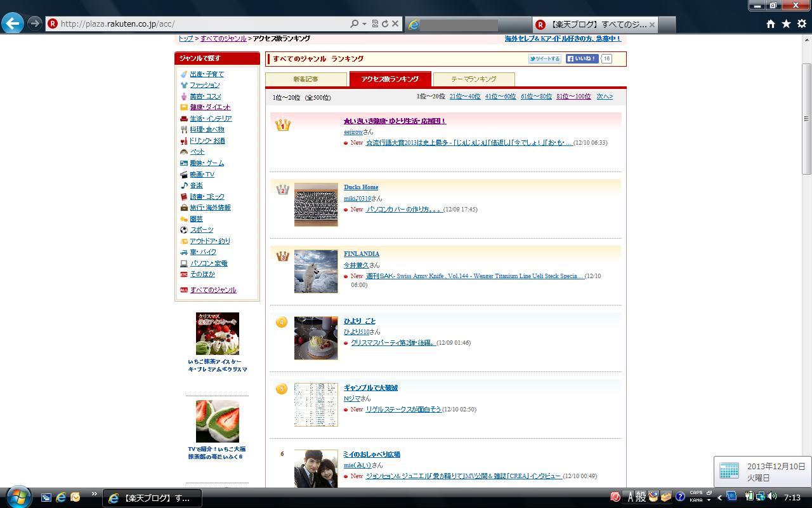Open the browser tools gear icon
The width and height of the screenshot is (812, 508).
(801, 23)
